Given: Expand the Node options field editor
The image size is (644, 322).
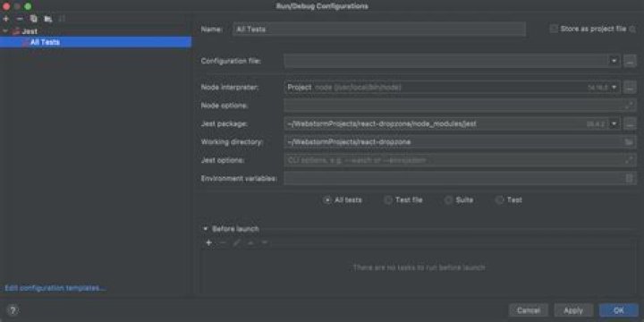Looking at the screenshot, I should point(629,106).
